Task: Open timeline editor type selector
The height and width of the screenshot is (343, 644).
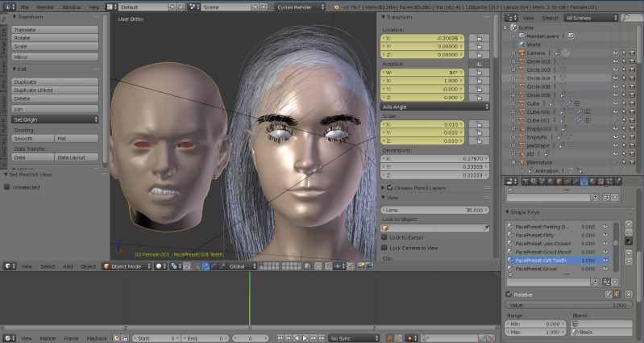Action: [x=10, y=338]
